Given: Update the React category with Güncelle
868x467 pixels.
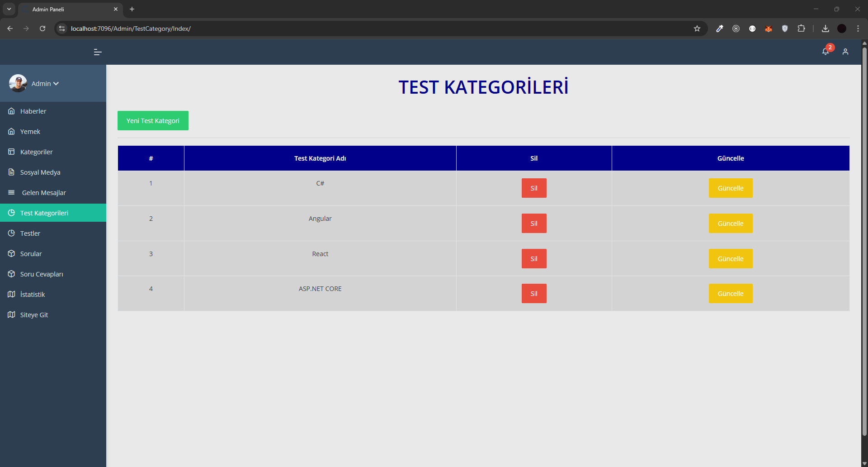Looking at the screenshot, I should point(730,259).
